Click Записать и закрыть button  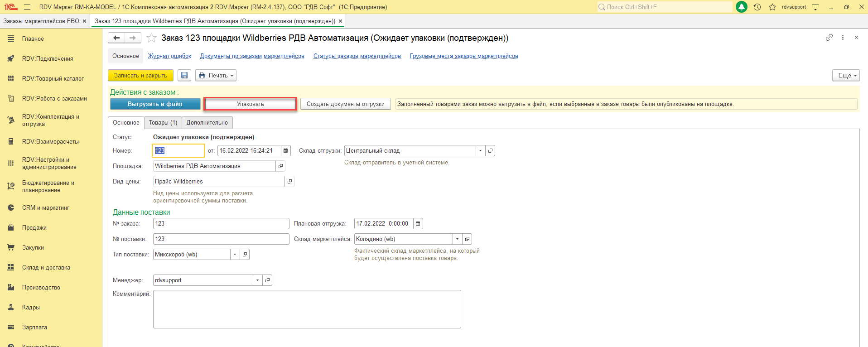click(140, 75)
